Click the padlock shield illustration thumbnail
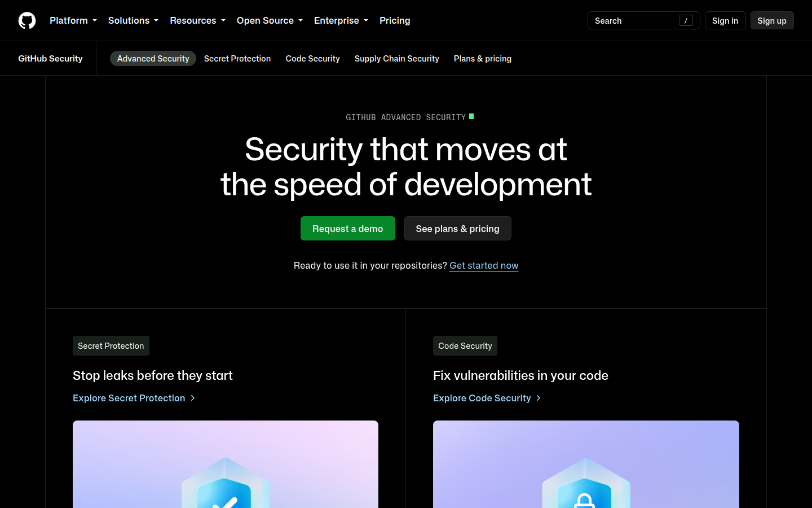 tap(586, 464)
